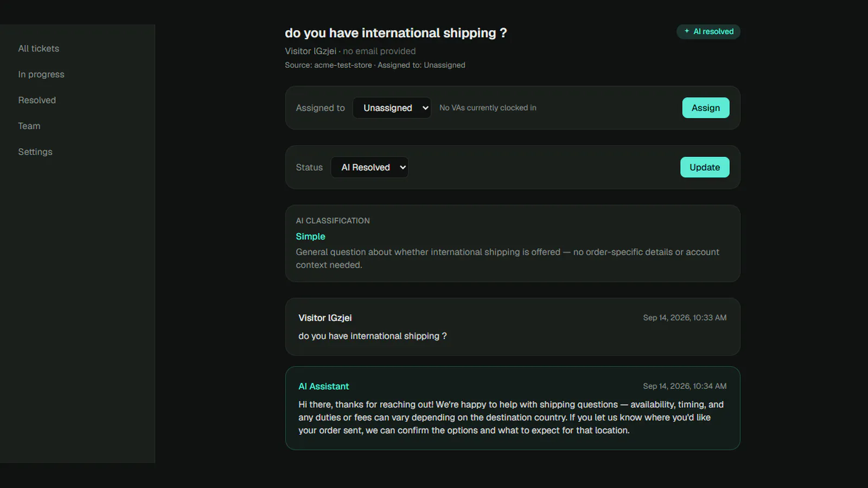The height and width of the screenshot is (488, 868).
Task: Expand the AI Resolved status dropdown
Action: coord(369,168)
